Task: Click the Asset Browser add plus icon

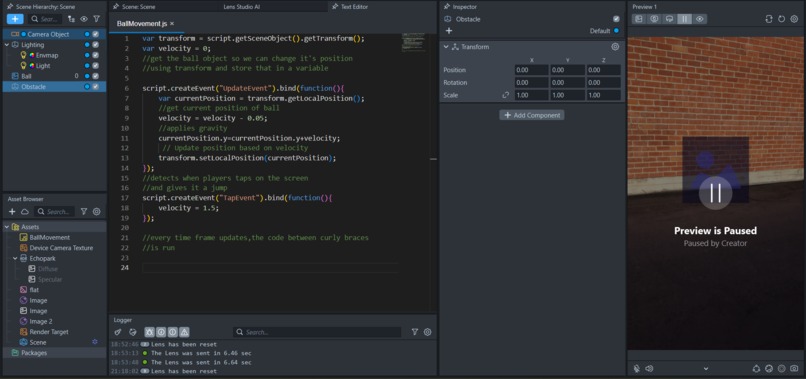Action: (12, 211)
